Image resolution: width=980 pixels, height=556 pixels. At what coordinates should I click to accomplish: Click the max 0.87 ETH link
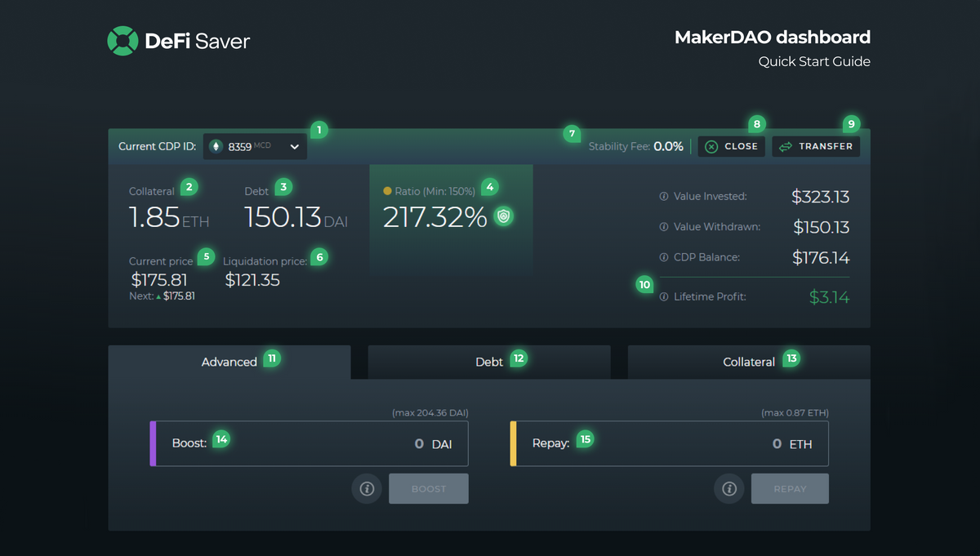795,413
